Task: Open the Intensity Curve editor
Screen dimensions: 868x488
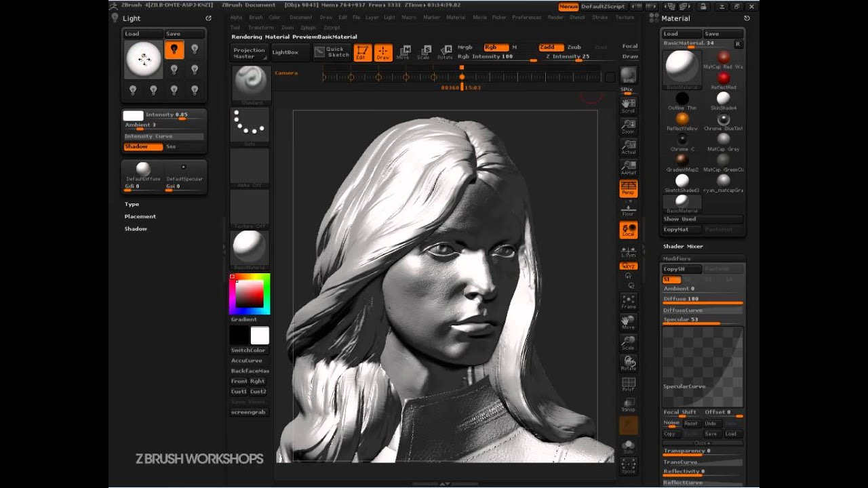Action: tap(163, 136)
